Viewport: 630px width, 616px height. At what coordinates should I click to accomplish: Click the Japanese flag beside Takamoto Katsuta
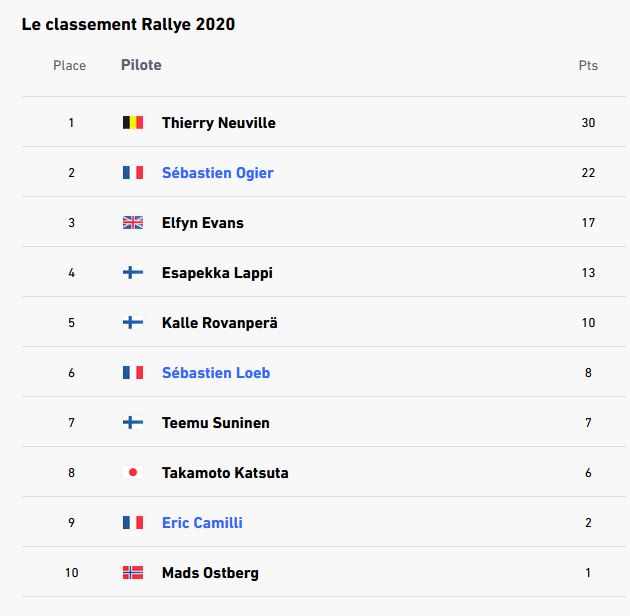click(x=133, y=473)
